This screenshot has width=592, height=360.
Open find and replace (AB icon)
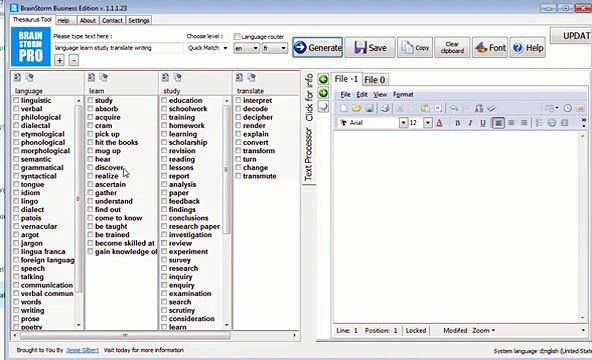tap(479, 109)
